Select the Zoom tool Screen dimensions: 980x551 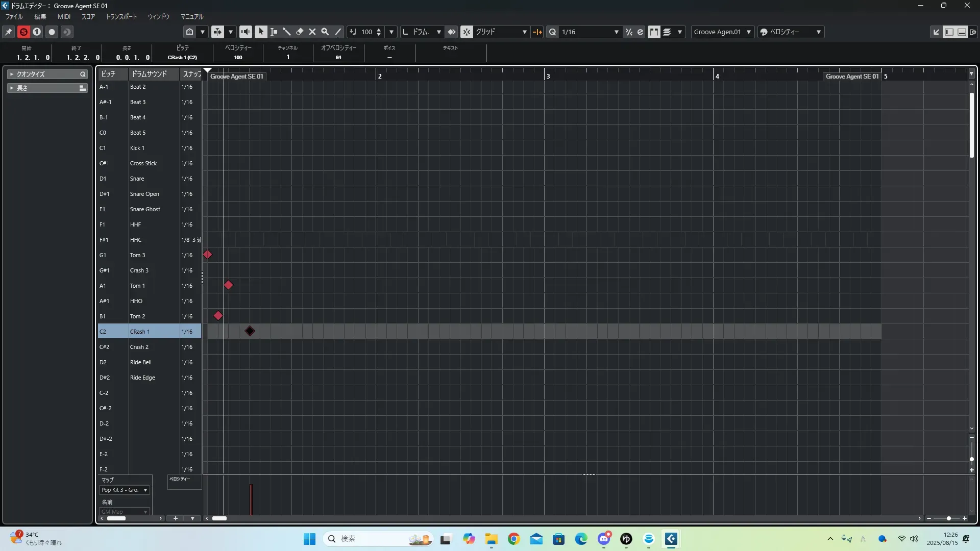325,32
